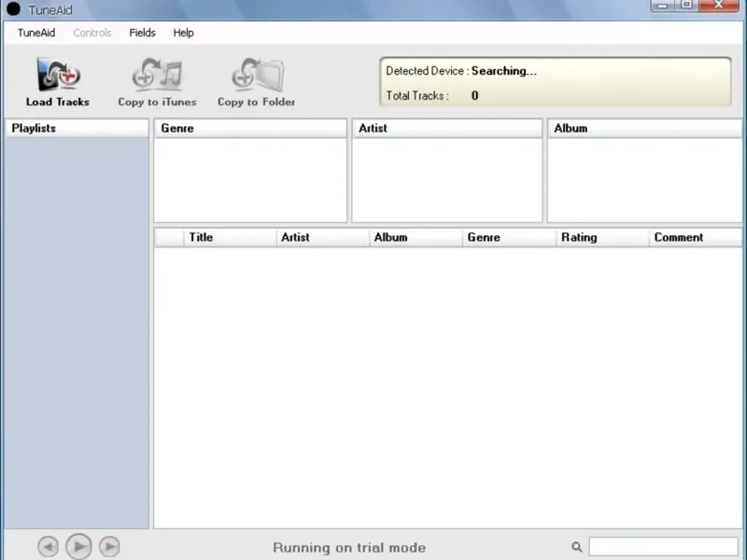
Task: Close the TuneAid window
Action: [x=719, y=6]
